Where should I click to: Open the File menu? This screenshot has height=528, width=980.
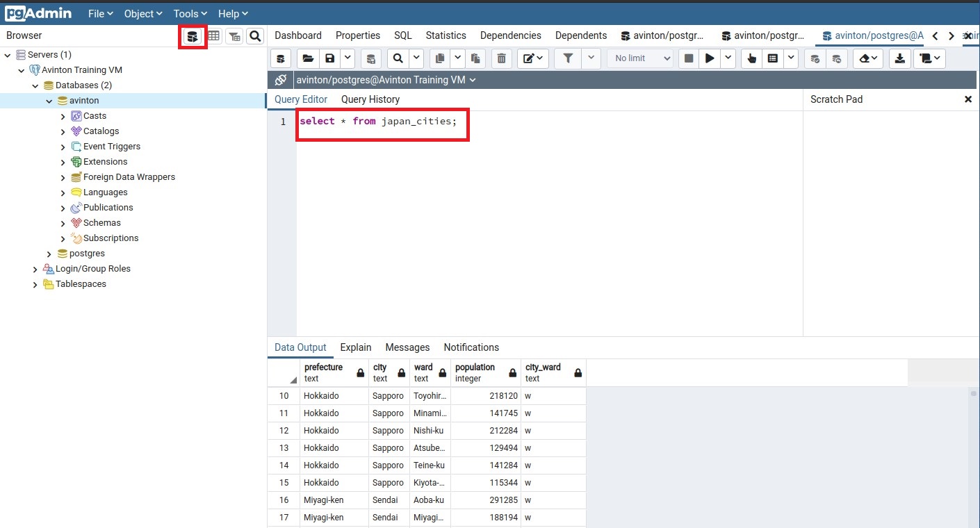(x=101, y=13)
